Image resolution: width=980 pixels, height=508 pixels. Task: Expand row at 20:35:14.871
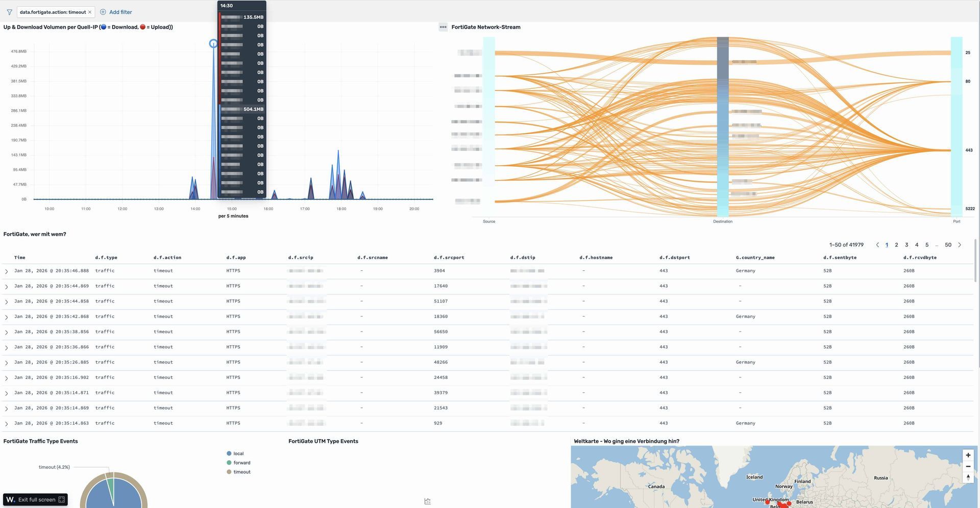click(6, 393)
